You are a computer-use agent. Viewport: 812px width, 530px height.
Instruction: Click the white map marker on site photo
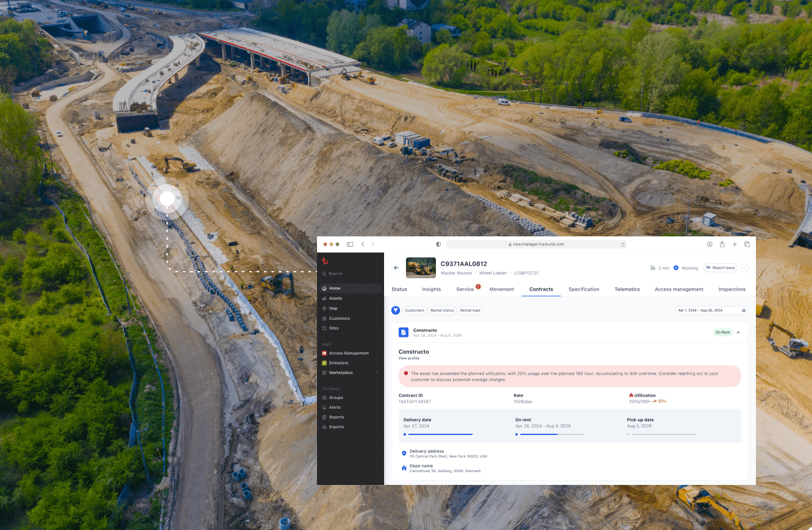[x=166, y=199]
